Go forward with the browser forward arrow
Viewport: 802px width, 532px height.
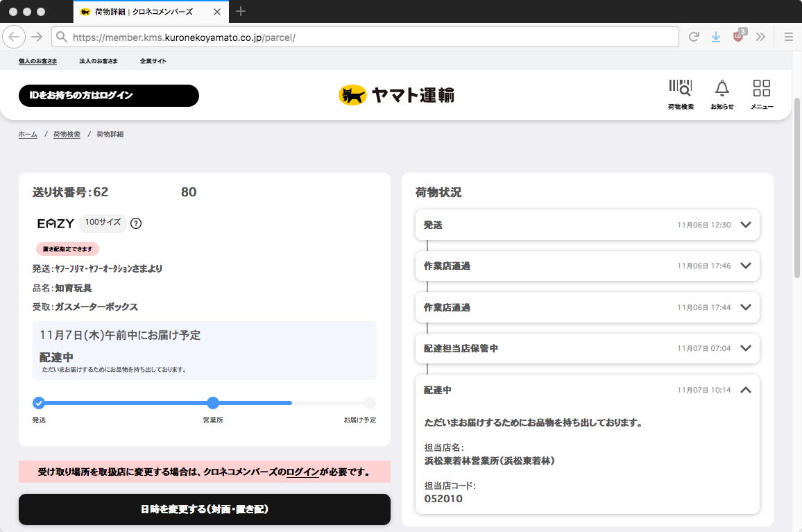pyautogui.click(x=37, y=37)
